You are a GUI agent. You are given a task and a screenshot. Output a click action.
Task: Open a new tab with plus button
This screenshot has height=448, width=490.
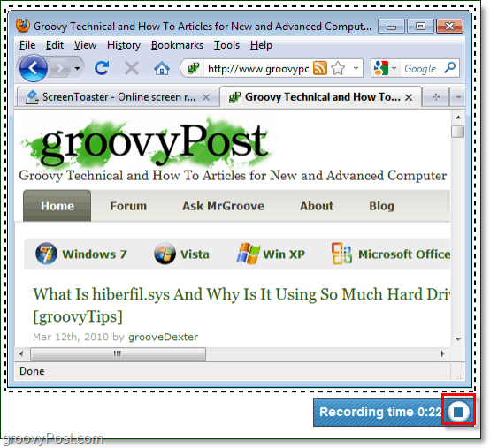[x=436, y=97]
